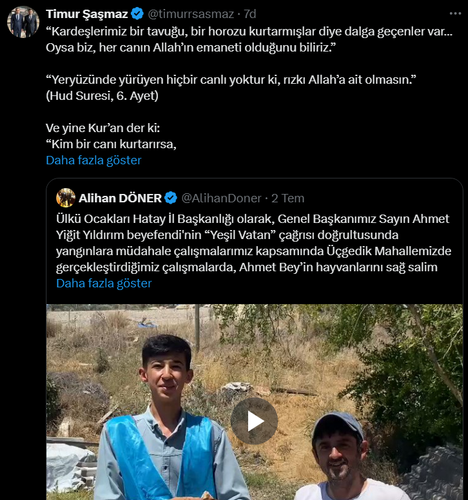The width and height of the screenshot is (468, 500).
Task: Click the man wearing a cap in the video
Action: pos(343,457)
